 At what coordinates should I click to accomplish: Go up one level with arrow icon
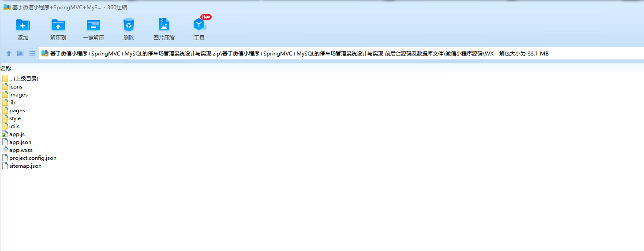coord(9,53)
